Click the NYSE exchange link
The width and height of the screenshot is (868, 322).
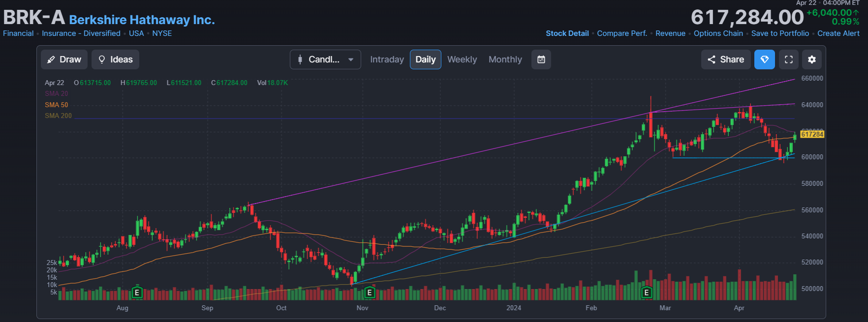[x=162, y=33]
